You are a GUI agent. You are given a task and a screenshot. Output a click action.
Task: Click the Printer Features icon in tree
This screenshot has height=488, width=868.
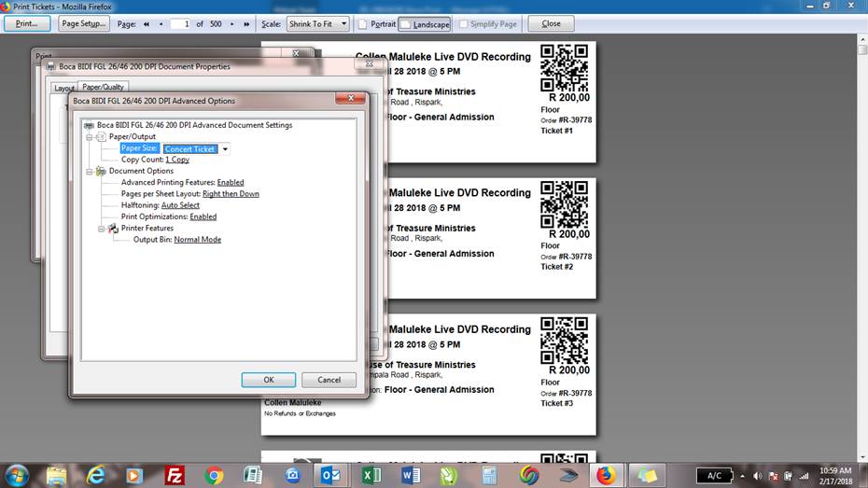click(x=113, y=228)
